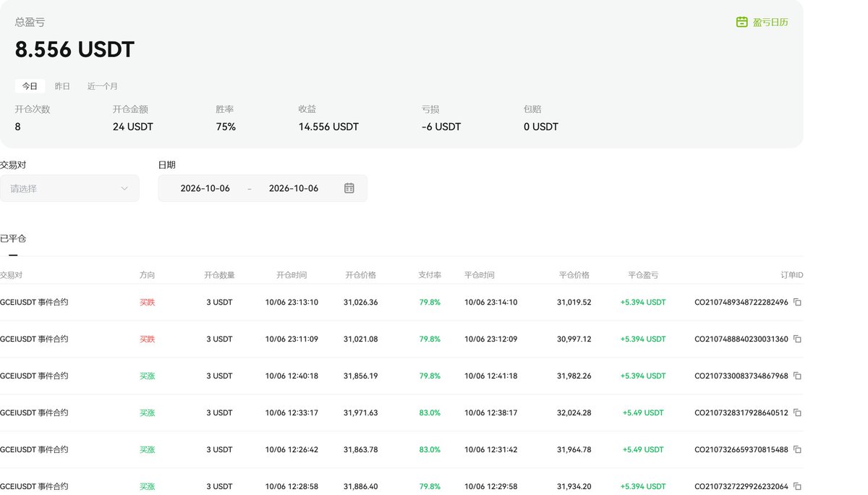Open the 盈亏日历 profit calendar
868x495 pixels.
(x=762, y=22)
